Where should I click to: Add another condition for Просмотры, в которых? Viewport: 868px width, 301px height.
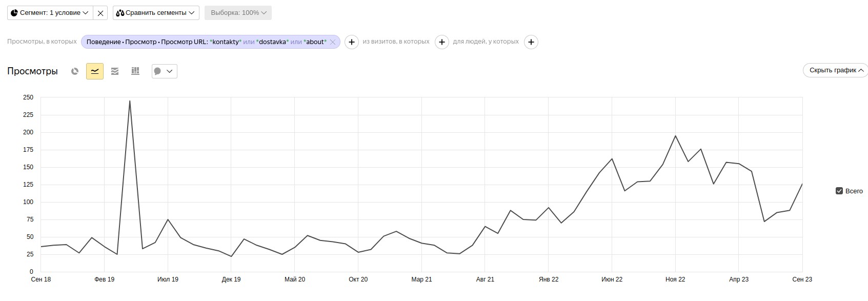tap(351, 42)
